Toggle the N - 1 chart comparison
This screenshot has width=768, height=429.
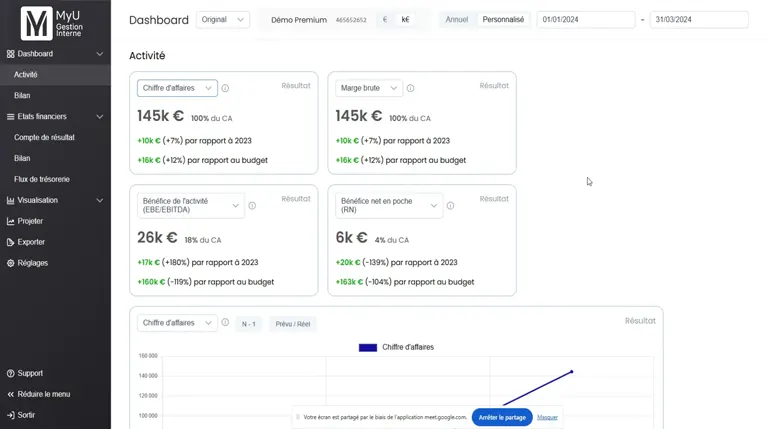(x=249, y=324)
